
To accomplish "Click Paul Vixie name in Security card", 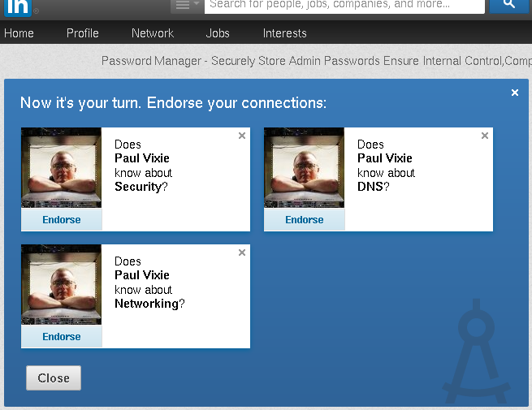I will coord(142,158).
